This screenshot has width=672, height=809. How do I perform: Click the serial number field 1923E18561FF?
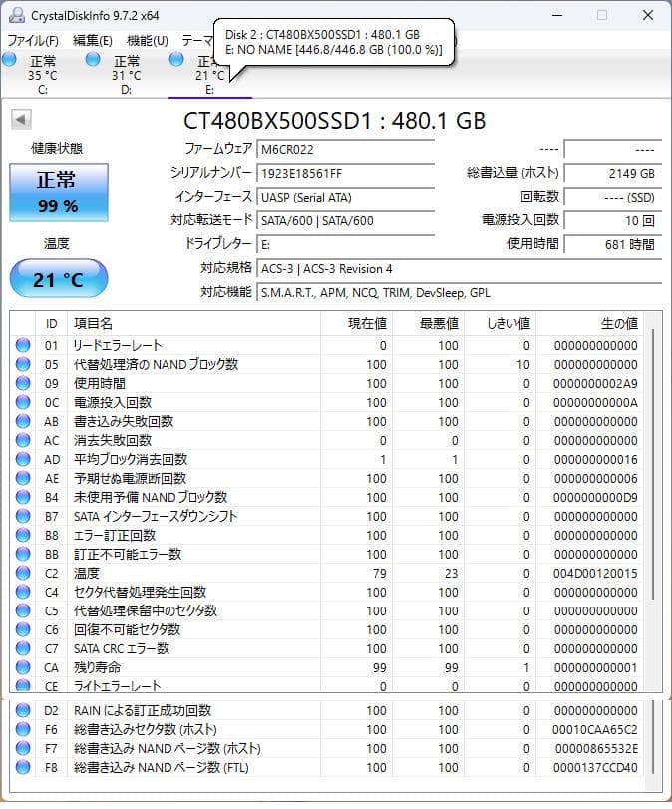[x=346, y=173]
